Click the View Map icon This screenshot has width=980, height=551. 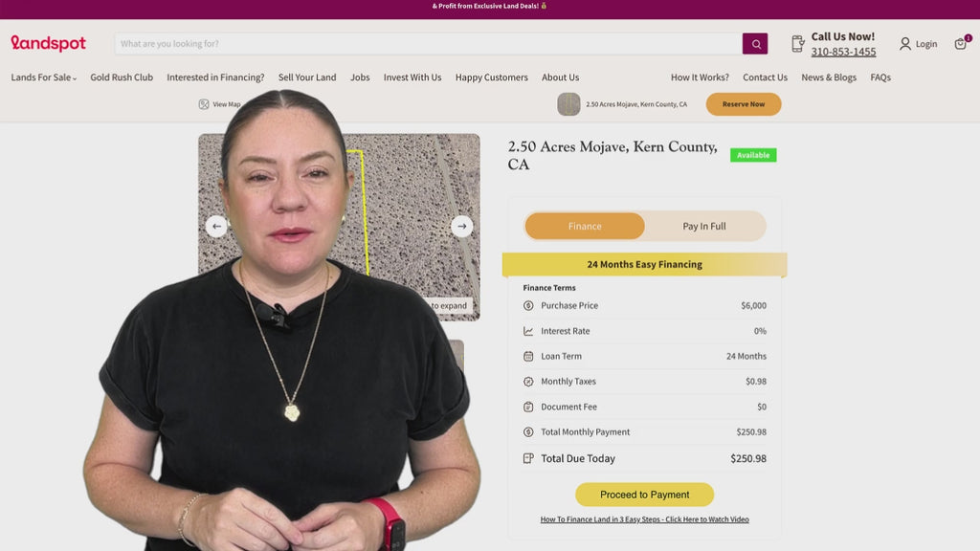tap(204, 104)
